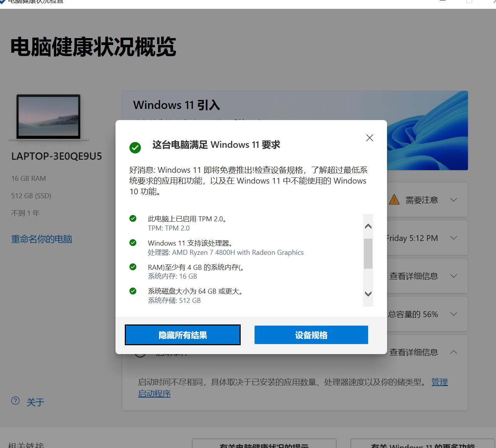Click the TPM: TPM 2.0 detail line
Image resolution: width=496 pixels, height=448 pixels.
pyautogui.click(x=169, y=228)
